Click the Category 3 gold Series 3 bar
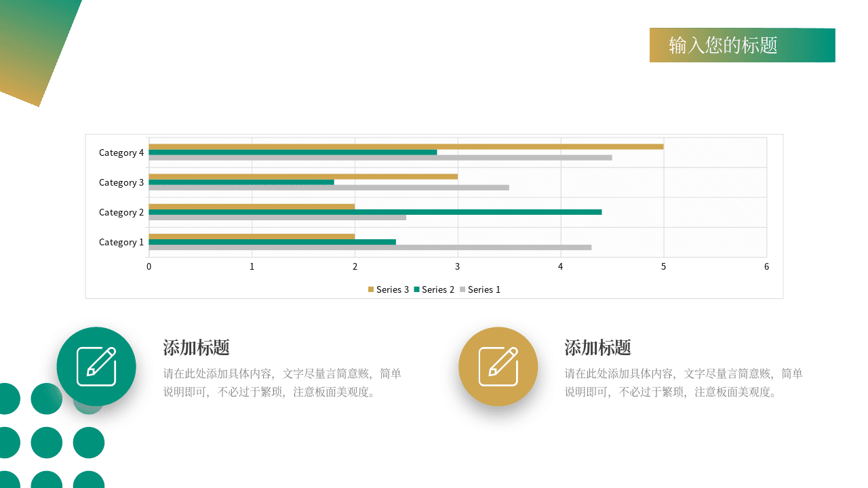868x488 pixels. tap(303, 176)
